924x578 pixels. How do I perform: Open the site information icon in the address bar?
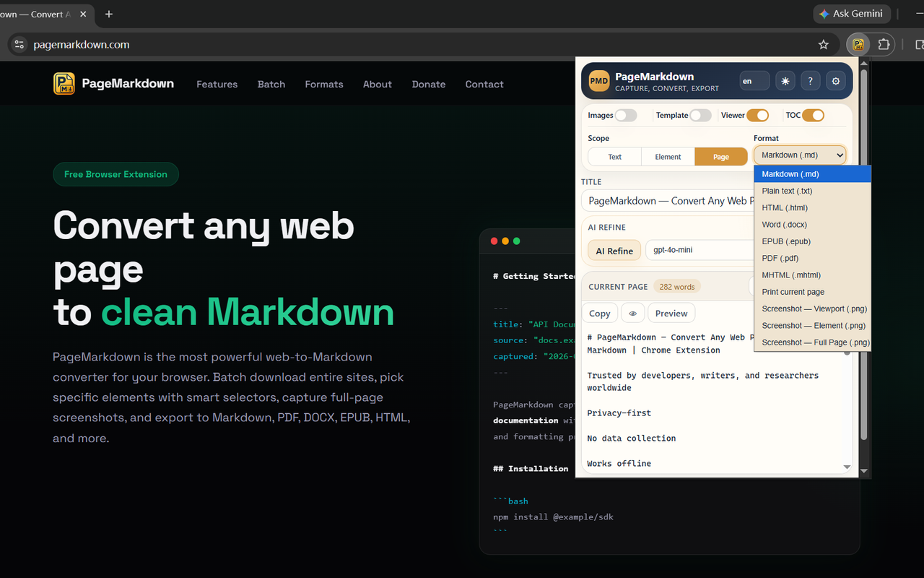(19, 44)
